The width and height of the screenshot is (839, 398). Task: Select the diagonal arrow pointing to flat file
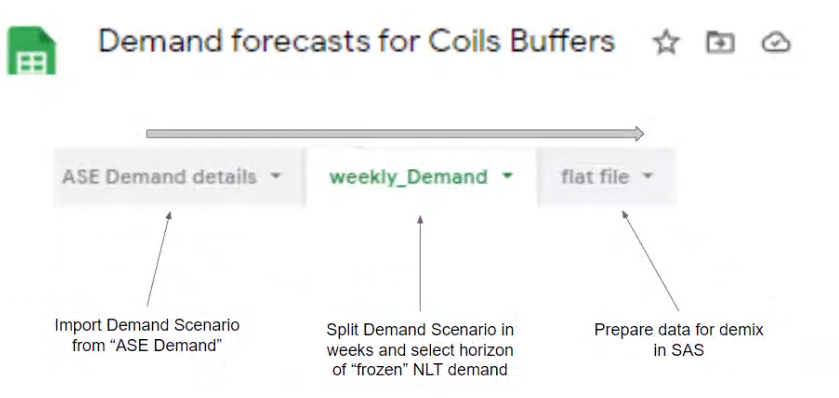(x=650, y=261)
